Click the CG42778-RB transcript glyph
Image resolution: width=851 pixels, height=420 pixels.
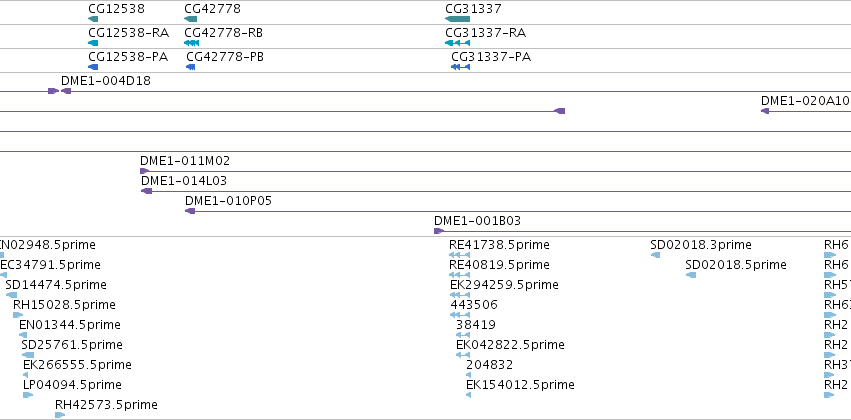(x=192, y=43)
